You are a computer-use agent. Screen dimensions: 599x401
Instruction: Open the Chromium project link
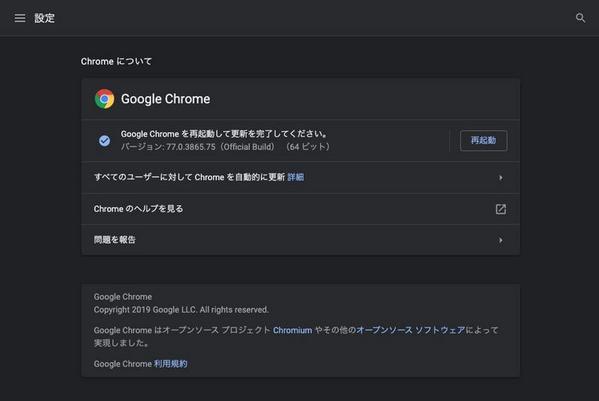292,330
